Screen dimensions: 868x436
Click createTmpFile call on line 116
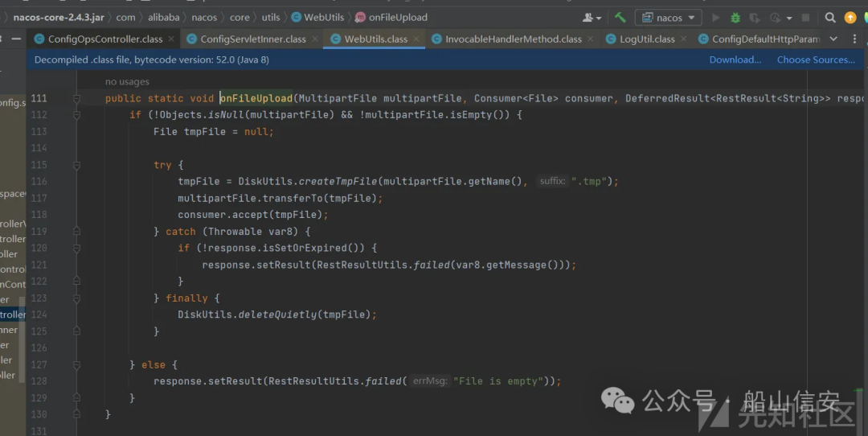pos(338,182)
